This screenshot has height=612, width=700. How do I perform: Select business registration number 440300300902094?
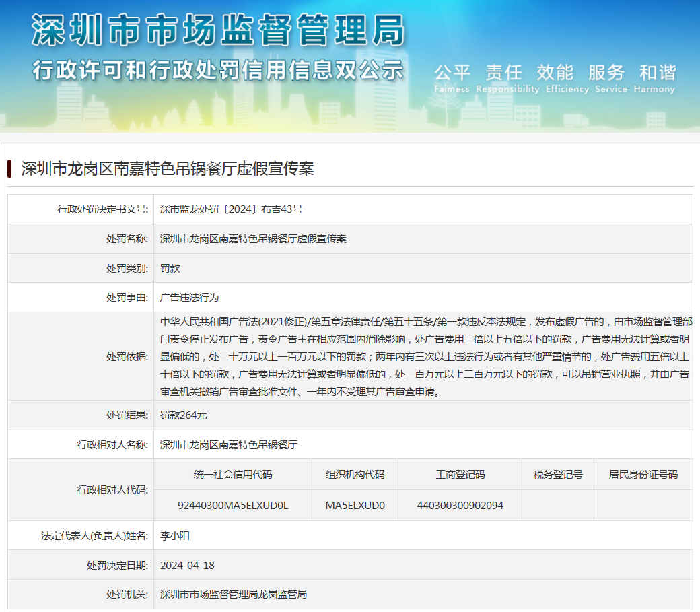click(460, 505)
